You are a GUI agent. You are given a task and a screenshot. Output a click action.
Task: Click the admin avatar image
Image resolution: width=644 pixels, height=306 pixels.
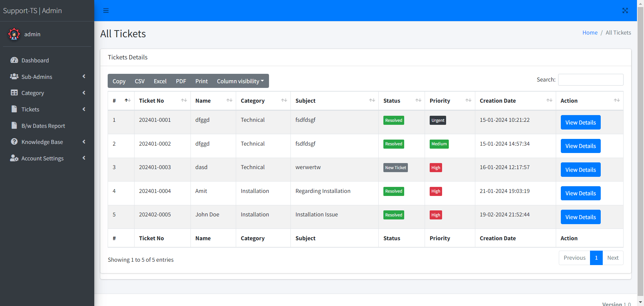click(x=14, y=34)
